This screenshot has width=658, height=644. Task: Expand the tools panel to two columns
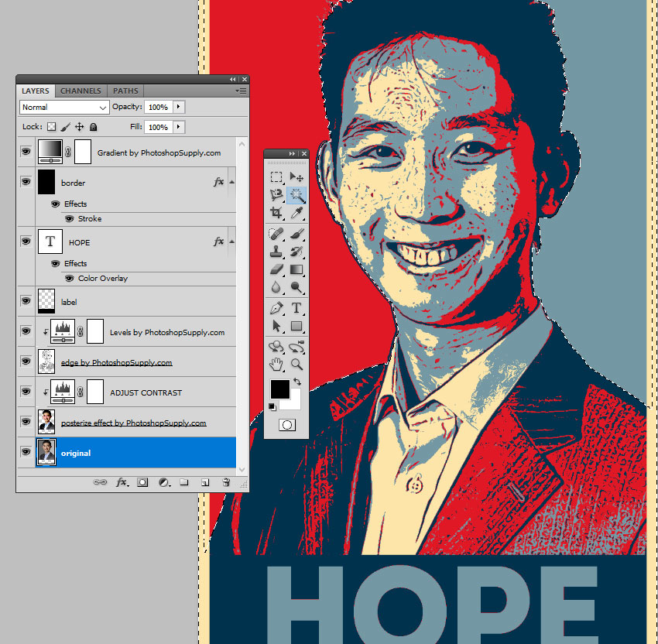[292, 153]
